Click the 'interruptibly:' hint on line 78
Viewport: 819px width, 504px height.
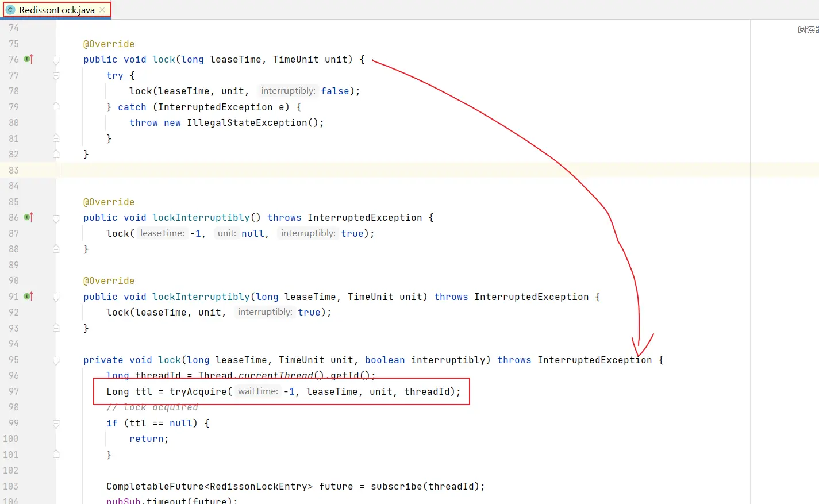click(x=288, y=91)
